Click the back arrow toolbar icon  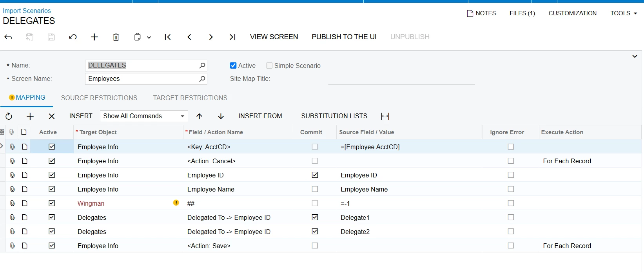tap(8, 37)
